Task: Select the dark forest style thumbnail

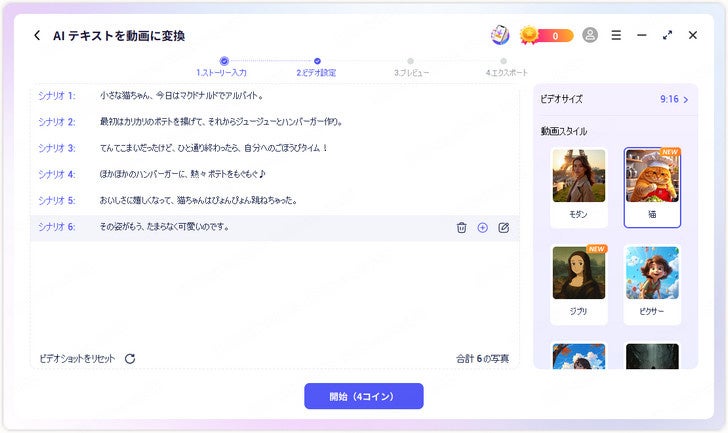Action: click(x=652, y=356)
